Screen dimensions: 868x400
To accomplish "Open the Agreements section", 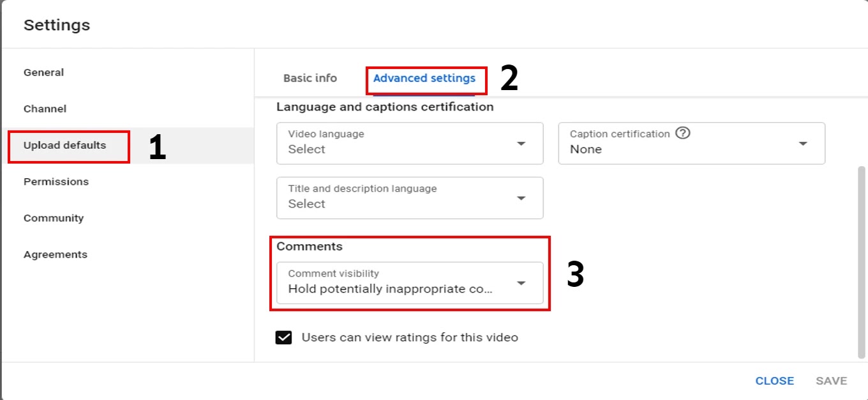I will [x=56, y=254].
